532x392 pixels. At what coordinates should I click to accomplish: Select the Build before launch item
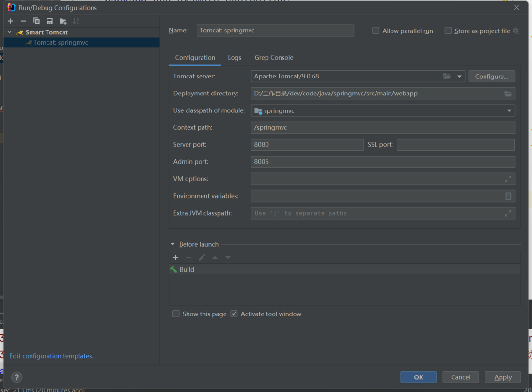[344, 269]
